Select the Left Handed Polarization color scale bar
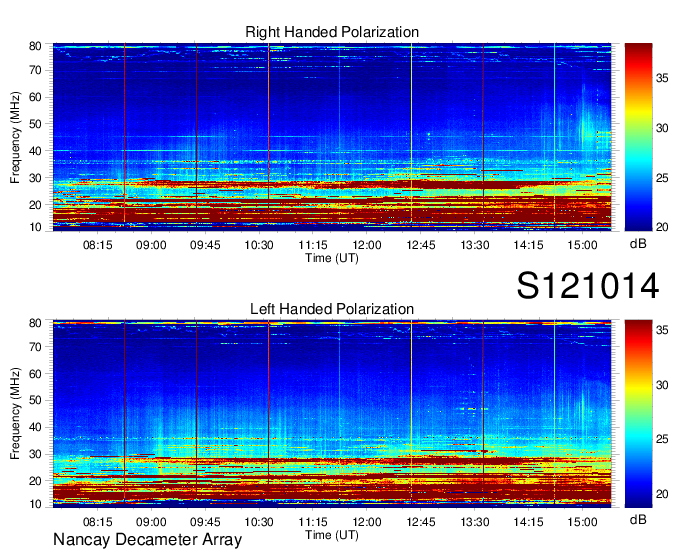The height and width of the screenshot is (552, 680). tap(638, 414)
